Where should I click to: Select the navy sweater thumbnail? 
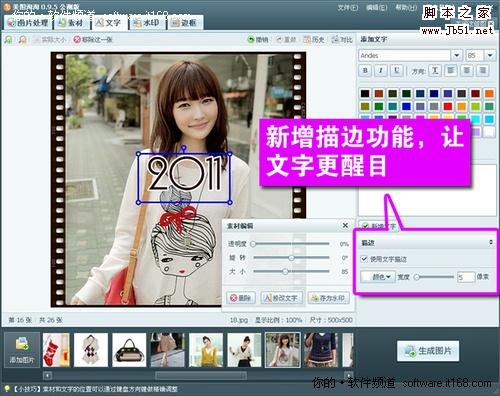pos(321,350)
